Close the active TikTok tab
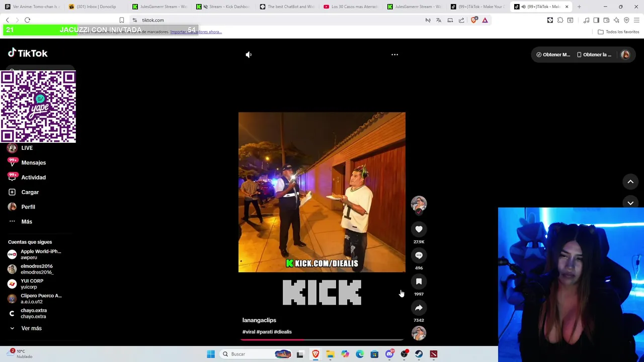644x362 pixels. (x=567, y=7)
